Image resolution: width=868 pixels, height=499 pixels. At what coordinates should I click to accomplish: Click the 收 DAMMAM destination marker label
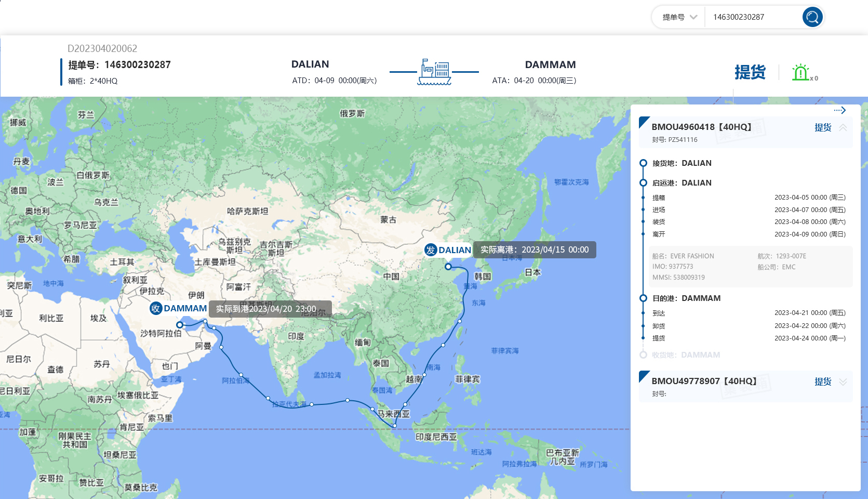(178, 308)
